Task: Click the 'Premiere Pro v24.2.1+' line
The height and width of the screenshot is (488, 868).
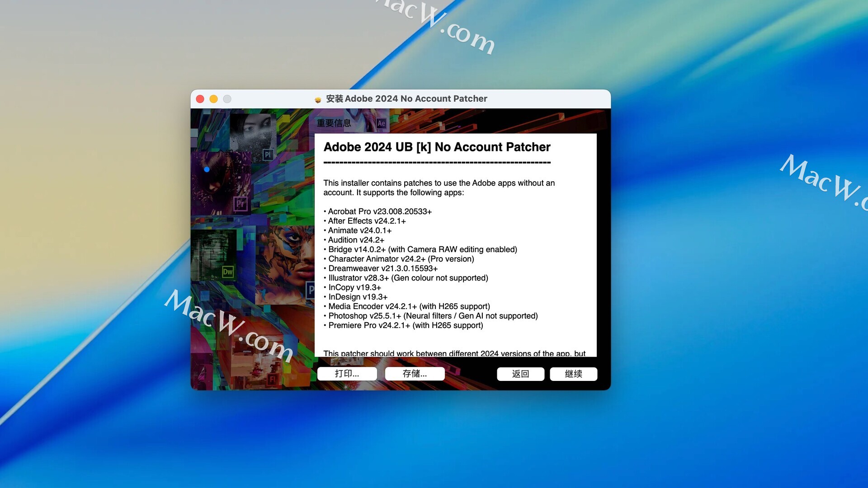Action: tap(403, 325)
